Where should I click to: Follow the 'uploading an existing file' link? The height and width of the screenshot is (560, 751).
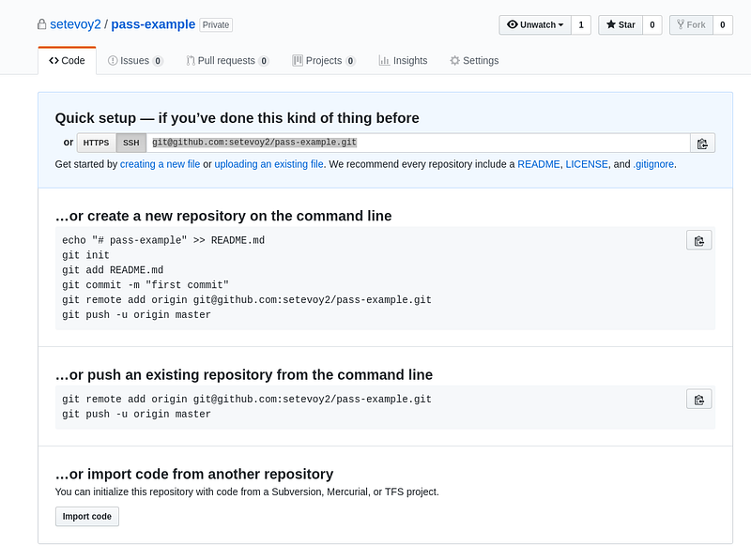click(268, 164)
